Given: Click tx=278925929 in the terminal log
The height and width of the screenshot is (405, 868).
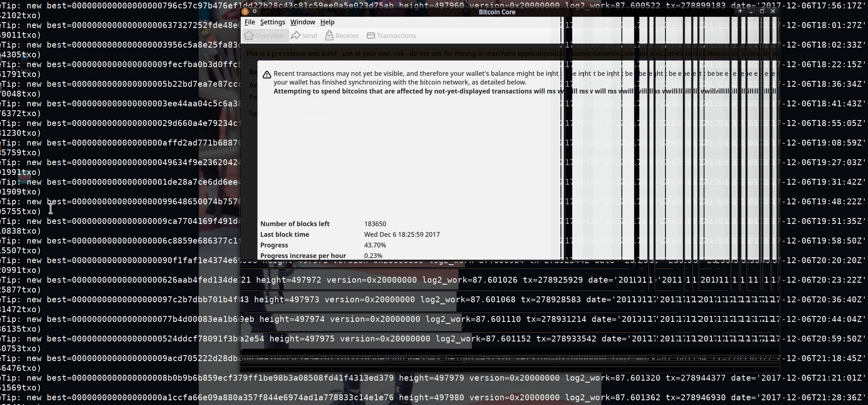Looking at the screenshot, I should tap(553, 280).
